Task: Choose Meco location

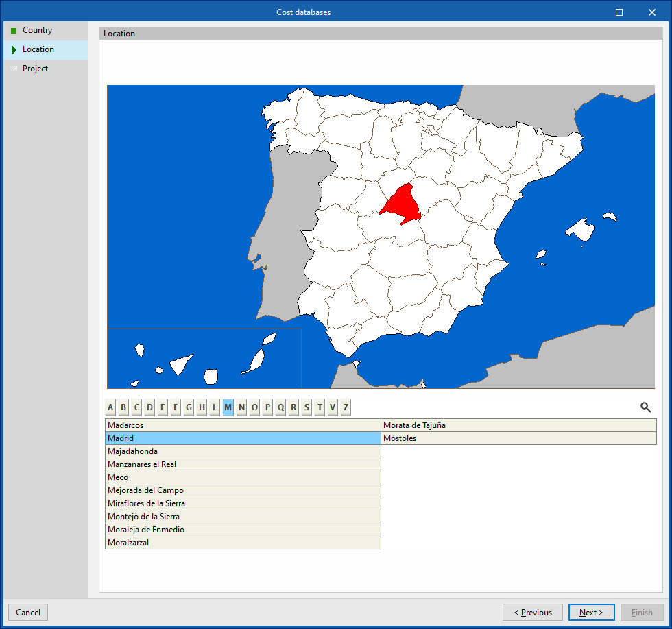Action: click(243, 477)
